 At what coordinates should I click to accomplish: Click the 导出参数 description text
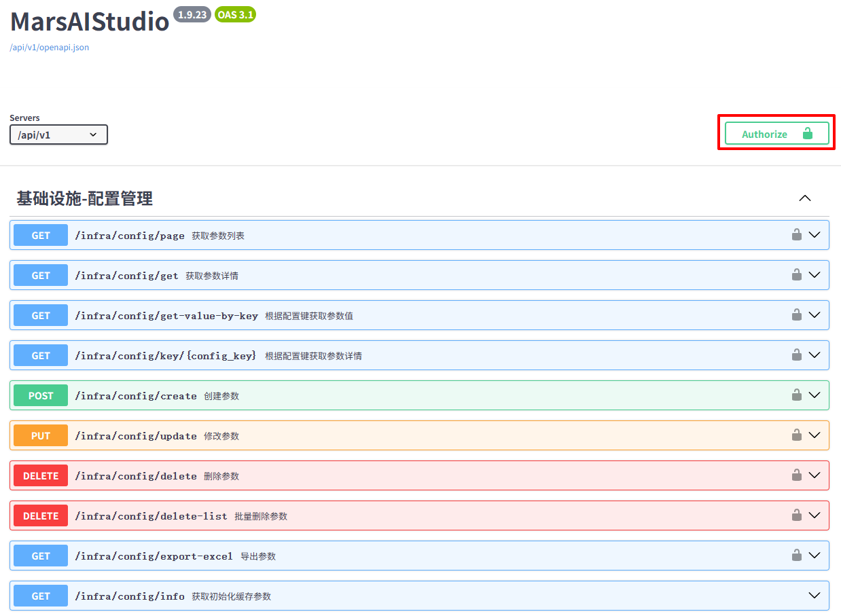pos(258,556)
